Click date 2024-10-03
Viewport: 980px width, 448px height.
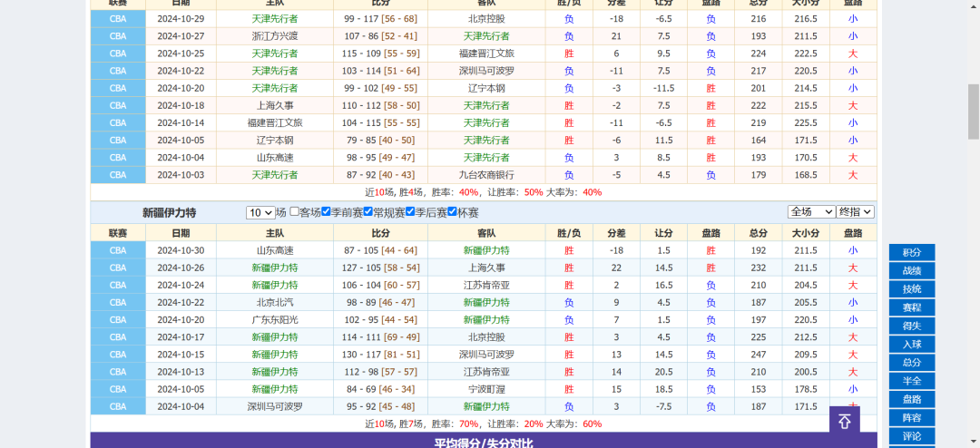[x=181, y=175]
